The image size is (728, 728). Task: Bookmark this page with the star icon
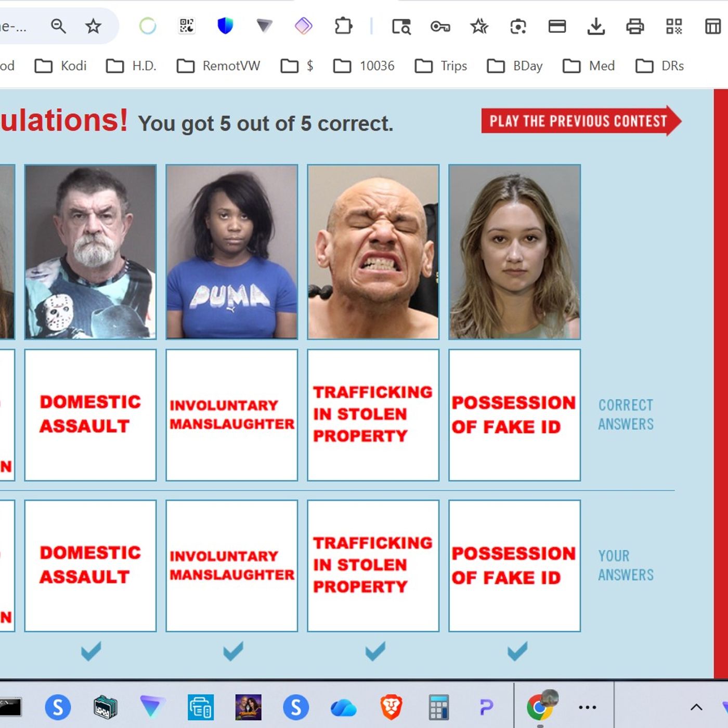tap(93, 26)
